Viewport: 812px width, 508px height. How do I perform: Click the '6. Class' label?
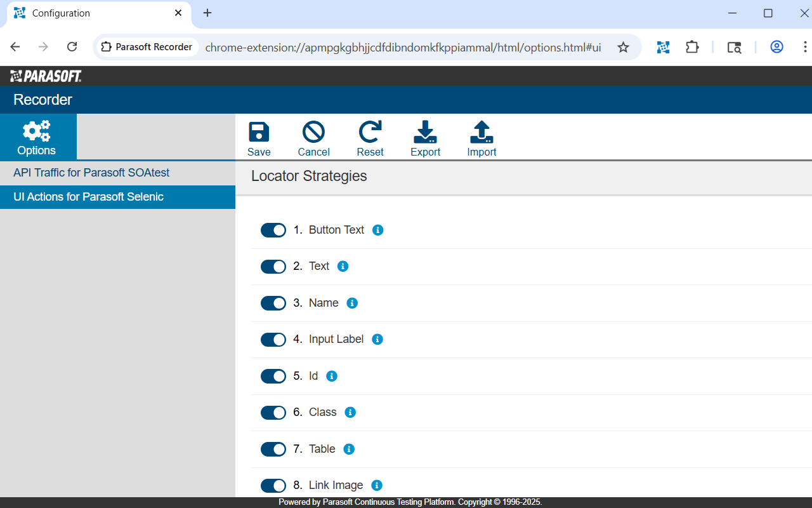(x=315, y=412)
